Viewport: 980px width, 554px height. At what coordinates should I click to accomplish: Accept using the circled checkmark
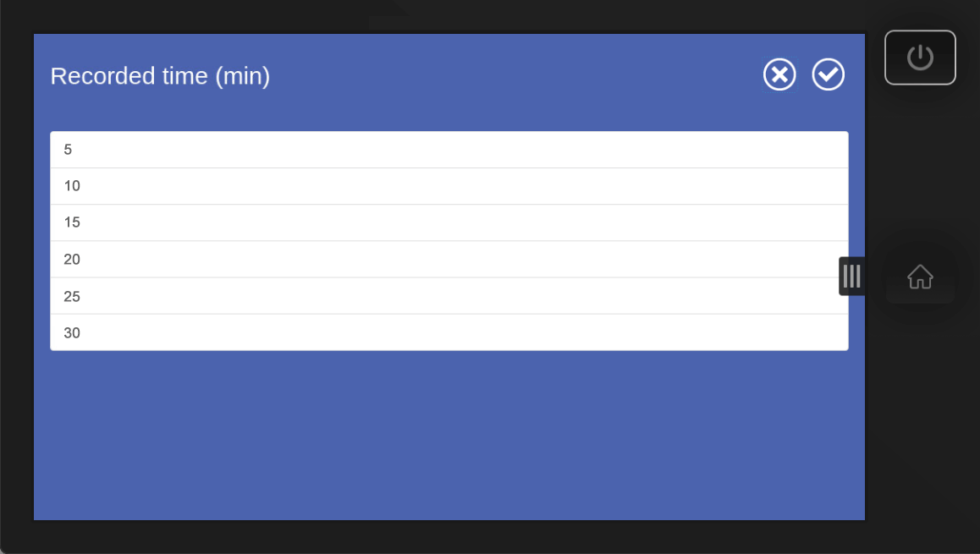pyautogui.click(x=829, y=75)
